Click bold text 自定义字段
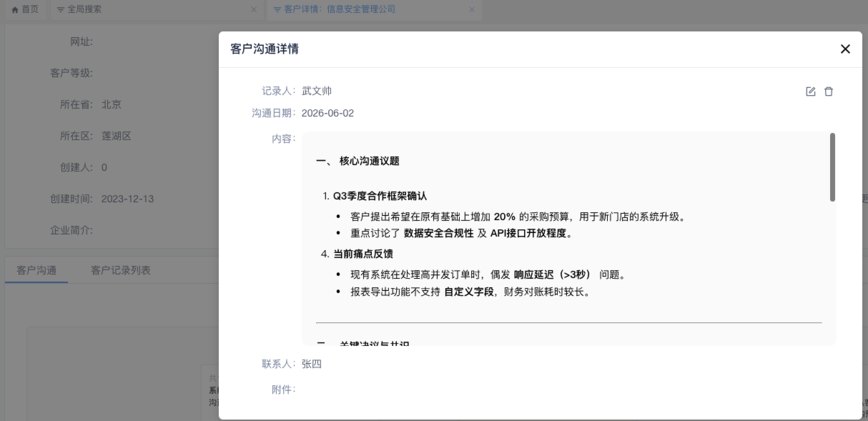868x421 pixels. pyautogui.click(x=469, y=292)
